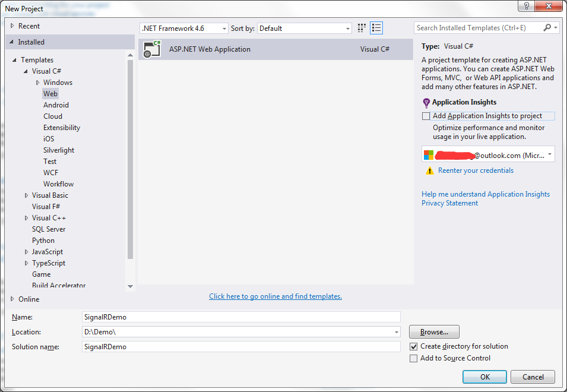Image resolution: width=567 pixels, height=392 pixels.
Task: Click the Cancel button
Action: tap(533, 377)
